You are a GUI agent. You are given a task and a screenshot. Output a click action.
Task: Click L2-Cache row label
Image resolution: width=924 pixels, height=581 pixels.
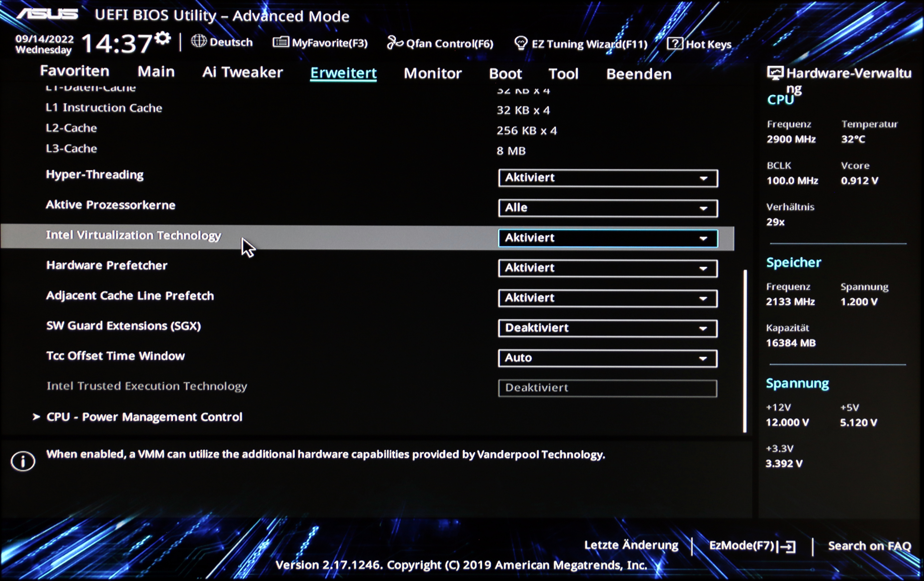point(71,128)
